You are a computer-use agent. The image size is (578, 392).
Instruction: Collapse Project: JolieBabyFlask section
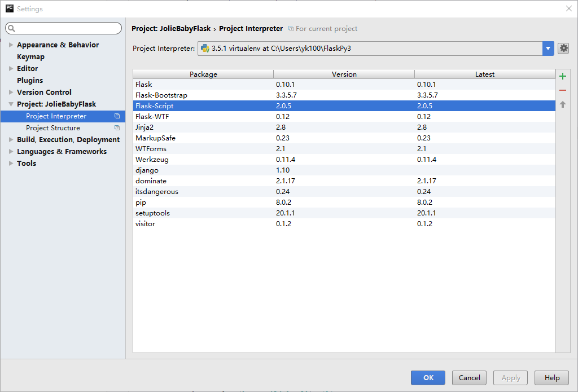pyautogui.click(x=11, y=104)
